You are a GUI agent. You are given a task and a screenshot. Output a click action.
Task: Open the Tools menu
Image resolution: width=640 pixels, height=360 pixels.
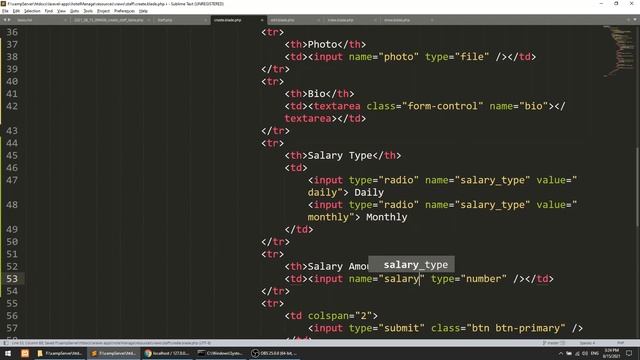(88, 11)
